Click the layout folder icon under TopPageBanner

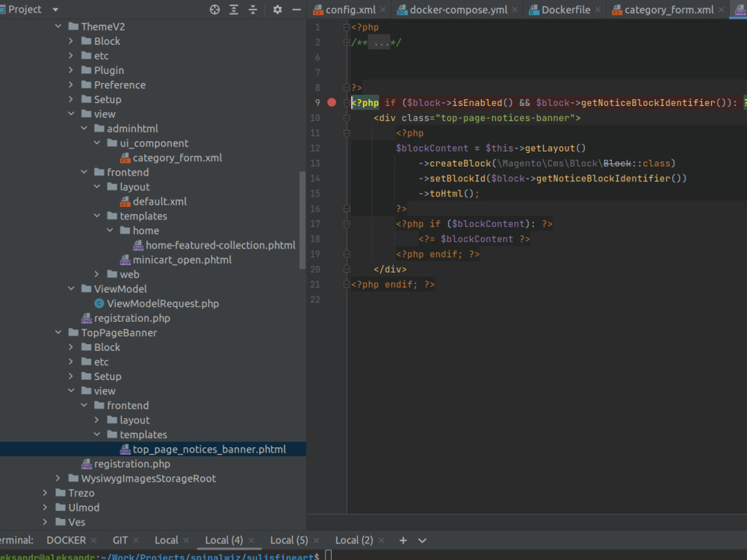(x=112, y=420)
